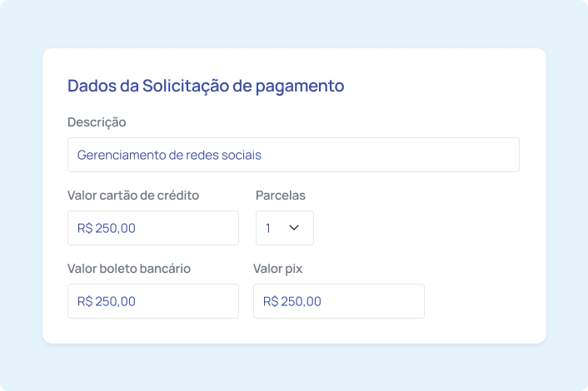Image resolution: width=588 pixels, height=391 pixels.
Task: Click 'R$ 250,00' in the credit card field
Action: coord(106,228)
